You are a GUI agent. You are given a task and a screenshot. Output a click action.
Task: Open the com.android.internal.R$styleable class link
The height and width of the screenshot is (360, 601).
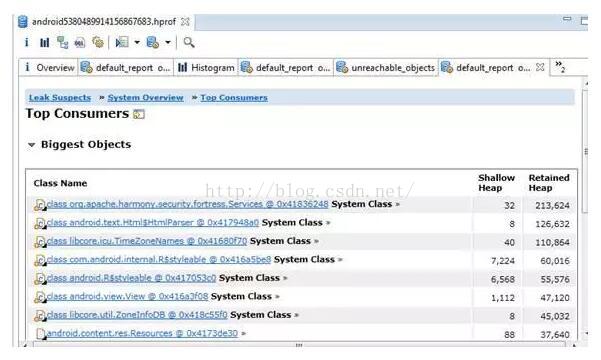(x=159, y=259)
